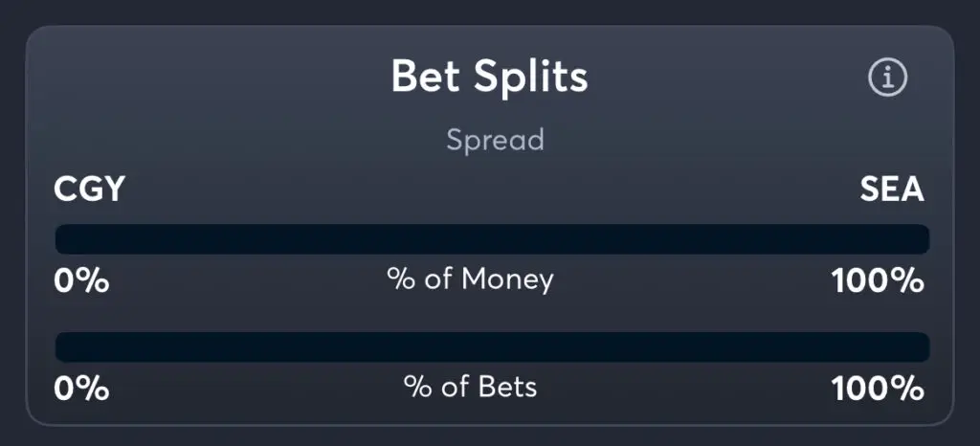Select the % of Money progress bar
Image resolution: width=980 pixels, height=446 pixels.
(492, 239)
